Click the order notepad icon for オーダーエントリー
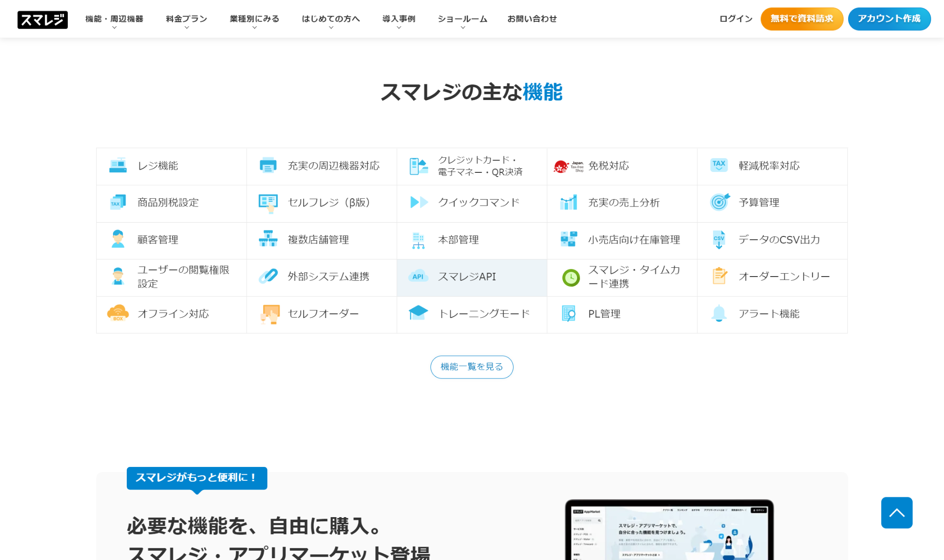Viewport: 944px width, 560px height. [x=720, y=276]
